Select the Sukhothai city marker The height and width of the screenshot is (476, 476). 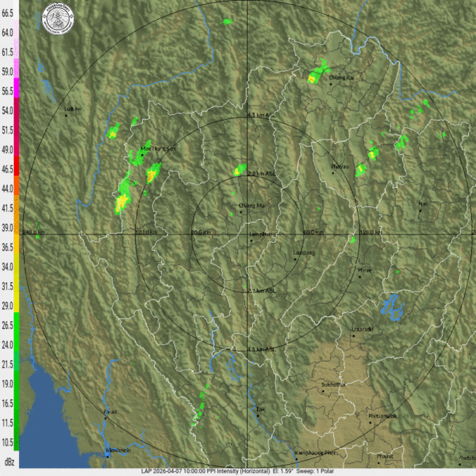(x=323, y=391)
